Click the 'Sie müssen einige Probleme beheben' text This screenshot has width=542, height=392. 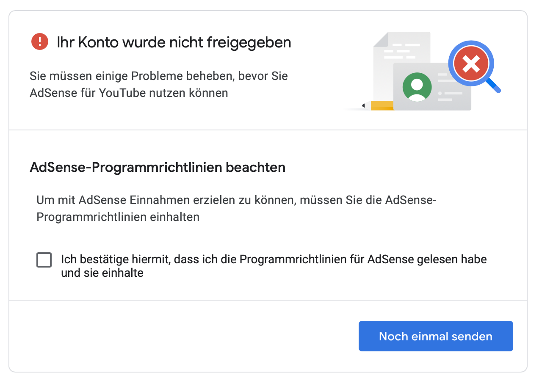(x=158, y=76)
